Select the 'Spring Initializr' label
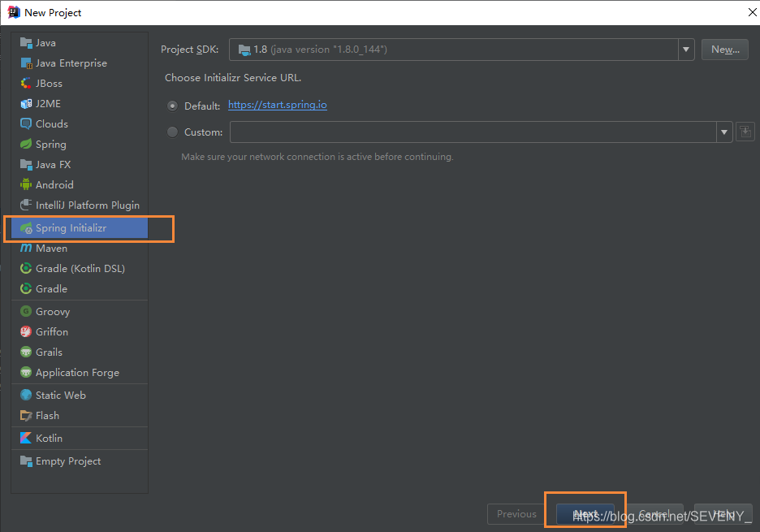Viewport: 760px width, 532px height. tap(71, 228)
